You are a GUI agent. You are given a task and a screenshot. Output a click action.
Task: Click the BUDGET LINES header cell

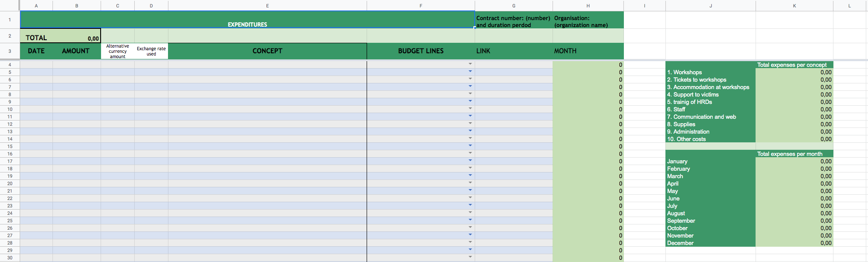[x=421, y=51]
